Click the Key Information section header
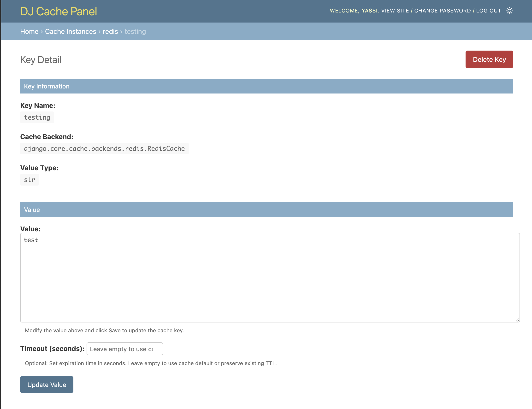This screenshot has width=532, height=409. (x=266, y=86)
